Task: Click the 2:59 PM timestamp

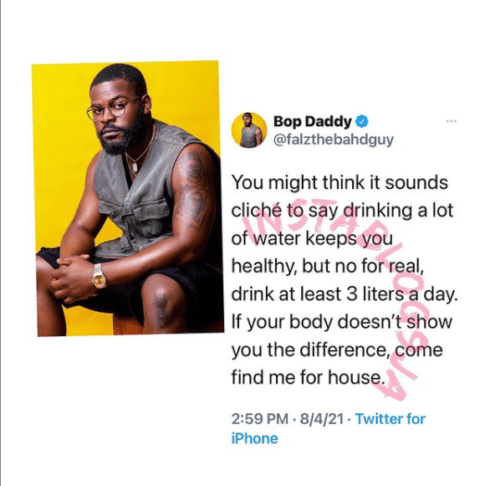Action: (x=260, y=419)
